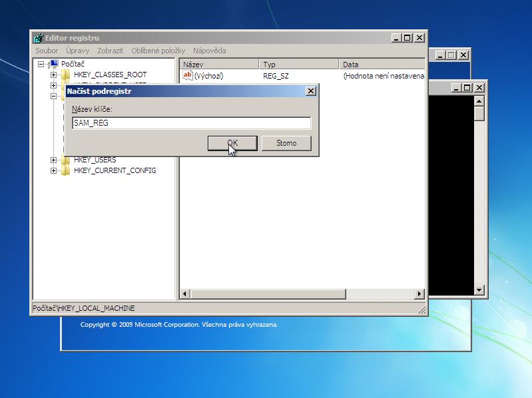Select the Počítač computer icon in tree
Screen dimensions: 532x398
53,64
